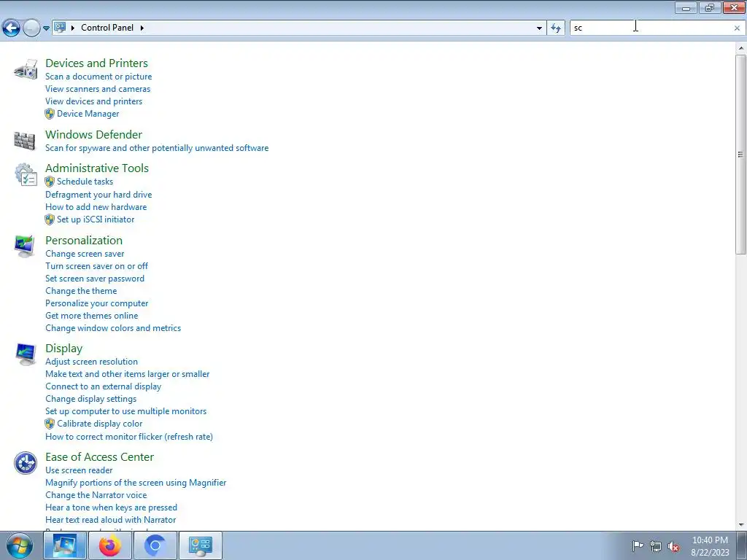The image size is (747, 560).
Task: Click the refresh button beside the address bar
Action: (x=555, y=28)
